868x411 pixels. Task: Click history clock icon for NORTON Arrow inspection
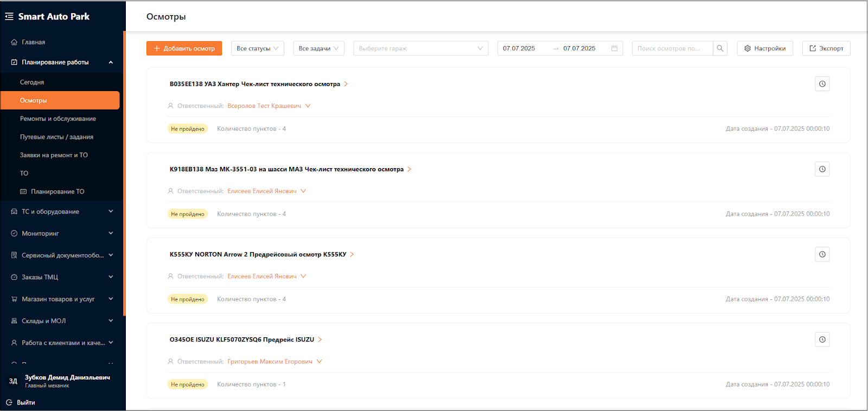[x=822, y=254]
